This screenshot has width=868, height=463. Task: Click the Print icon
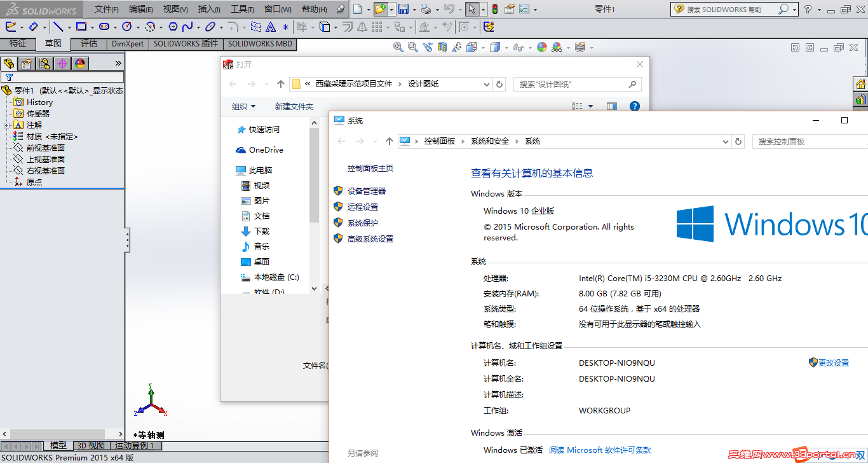point(426,9)
